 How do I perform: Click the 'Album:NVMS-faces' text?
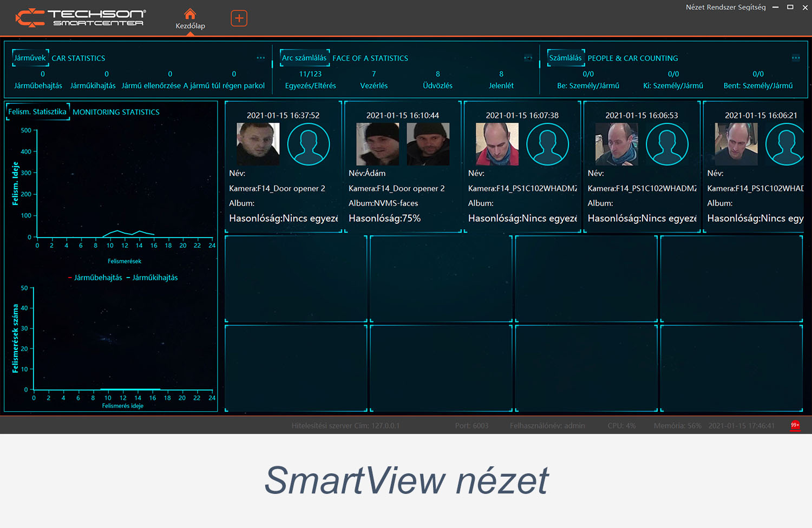(383, 203)
